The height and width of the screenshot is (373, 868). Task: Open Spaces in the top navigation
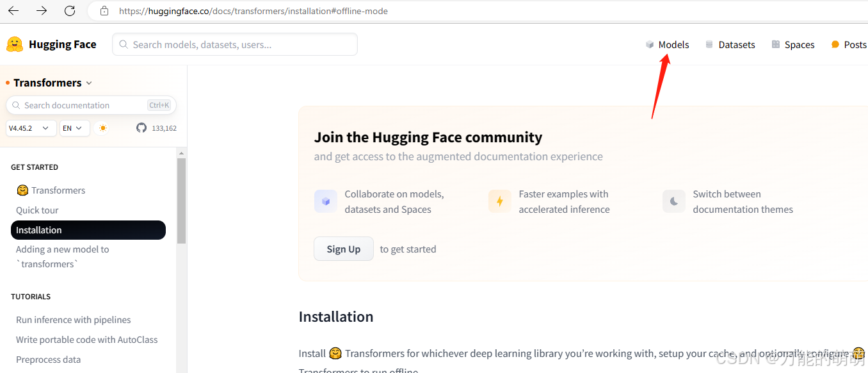(800, 44)
